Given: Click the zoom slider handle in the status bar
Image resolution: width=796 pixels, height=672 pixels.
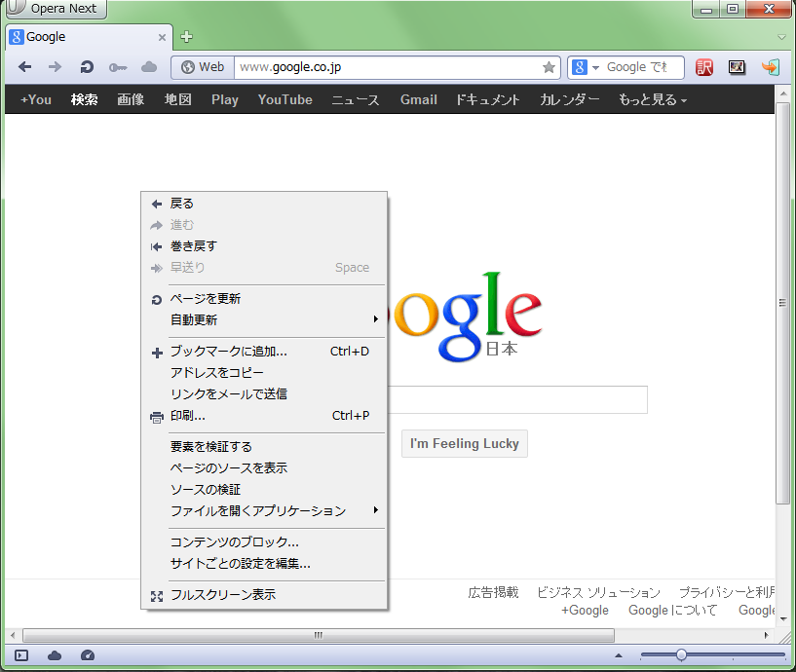Looking at the screenshot, I should pyautogui.click(x=681, y=655).
